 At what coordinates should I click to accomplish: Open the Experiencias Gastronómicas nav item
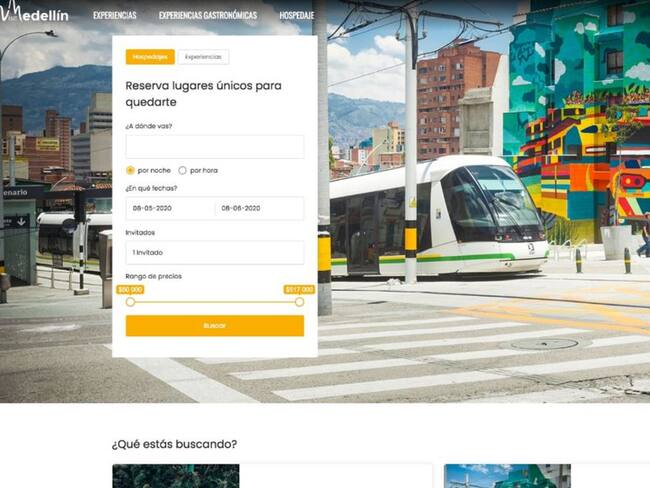[207, 16]
